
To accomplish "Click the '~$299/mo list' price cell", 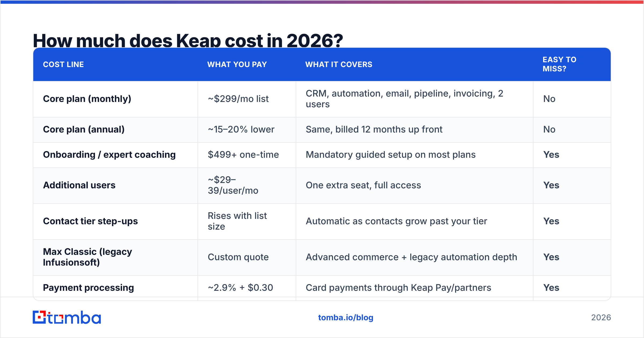I will pyautogui.click(x=238, y=99).
